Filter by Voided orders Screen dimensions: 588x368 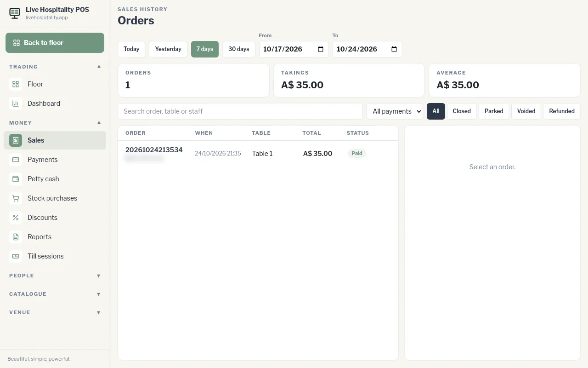526,111
